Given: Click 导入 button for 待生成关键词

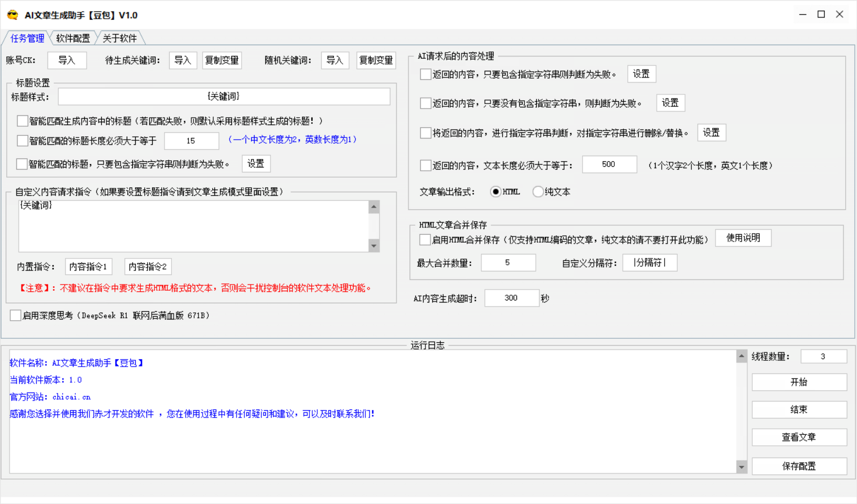Looking at the screenshot, I should coord(183,60).
